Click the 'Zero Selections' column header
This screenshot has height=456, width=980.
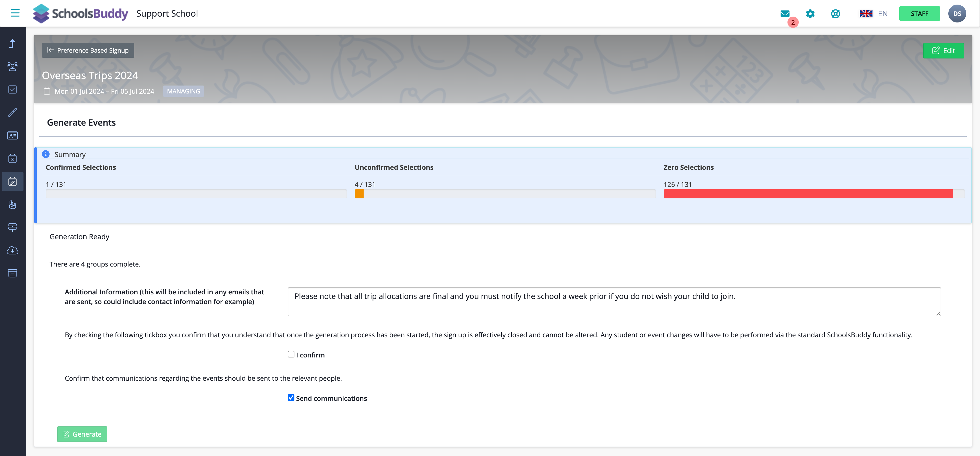pos(689,167)
